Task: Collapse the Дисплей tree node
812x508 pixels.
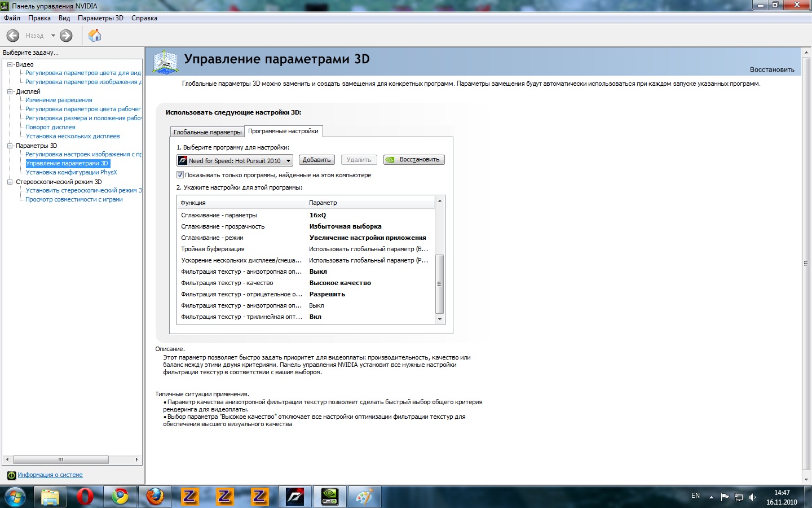Action: (x=10, y=91)
